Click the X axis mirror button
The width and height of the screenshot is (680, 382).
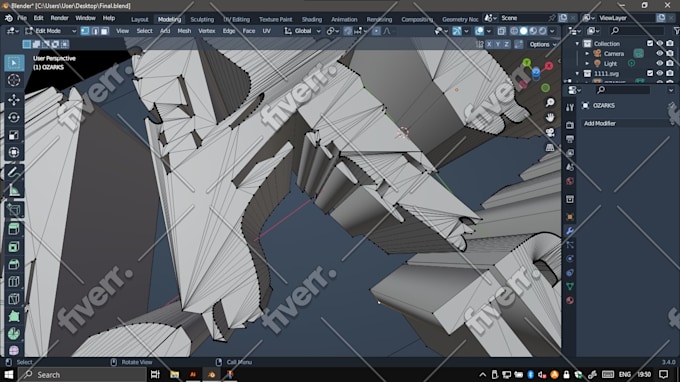click(x=489, y=44)
